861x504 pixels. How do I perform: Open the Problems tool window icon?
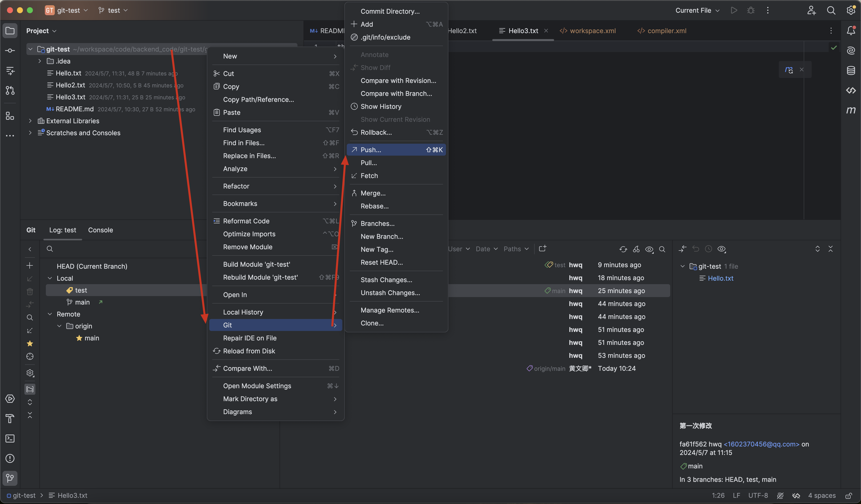tap(10, 458)
